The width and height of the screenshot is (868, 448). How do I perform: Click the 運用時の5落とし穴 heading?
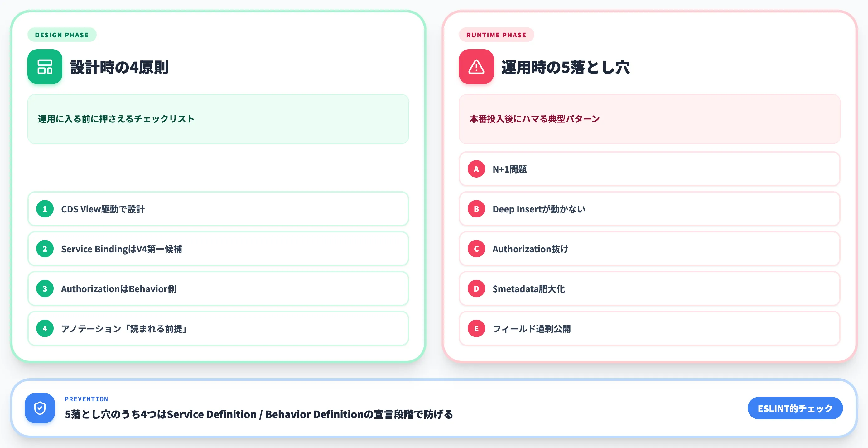click(x=565, y=67)
